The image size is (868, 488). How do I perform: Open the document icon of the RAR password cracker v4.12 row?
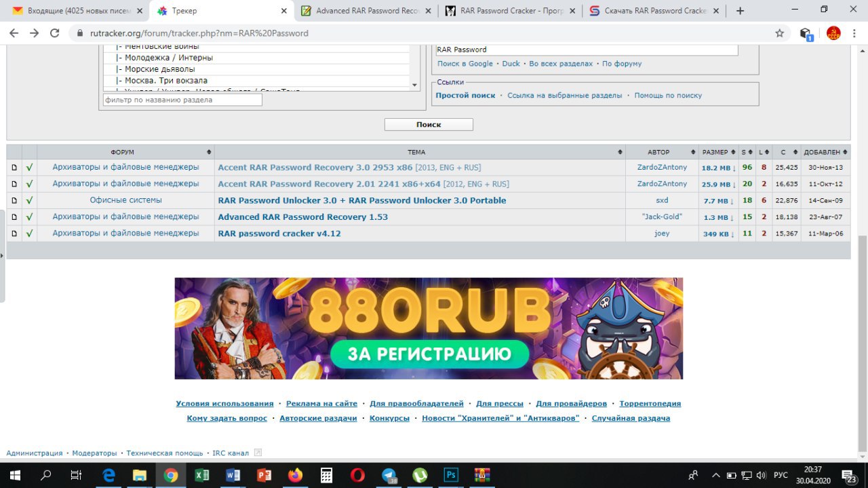pyautogui.click(x=14, y=233)
